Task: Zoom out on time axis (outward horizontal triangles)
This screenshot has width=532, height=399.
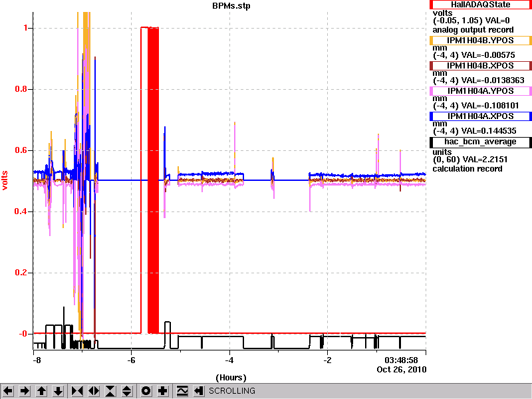Action: point(94,391)
